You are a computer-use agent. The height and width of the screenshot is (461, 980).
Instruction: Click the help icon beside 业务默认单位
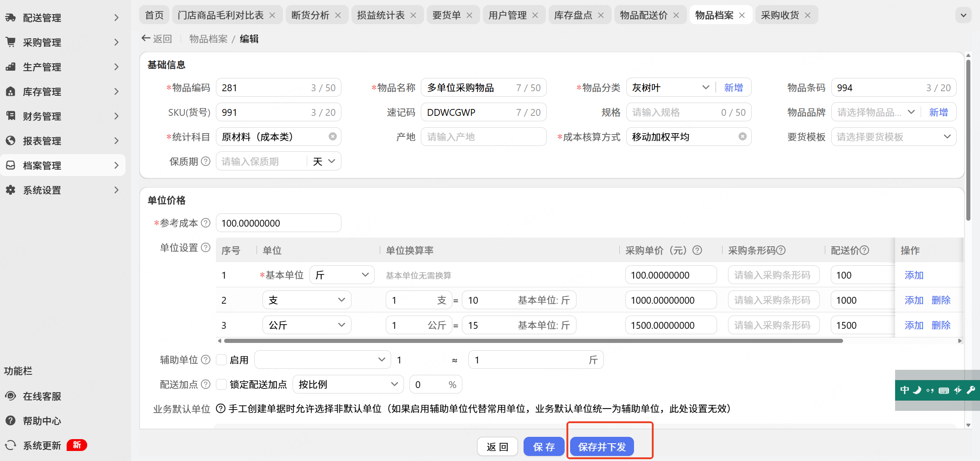[x=220, y=409]
